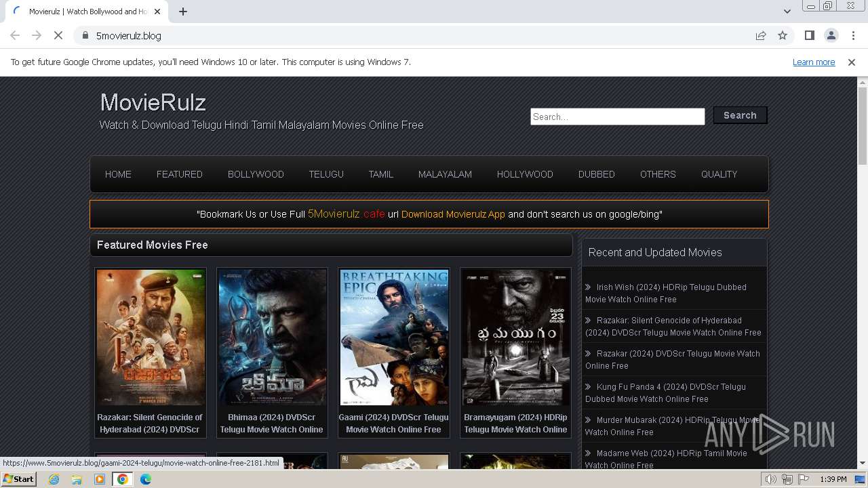868x488 pixels.
Task: Click the volume speaker tray icon
Action: pos(771,479)
